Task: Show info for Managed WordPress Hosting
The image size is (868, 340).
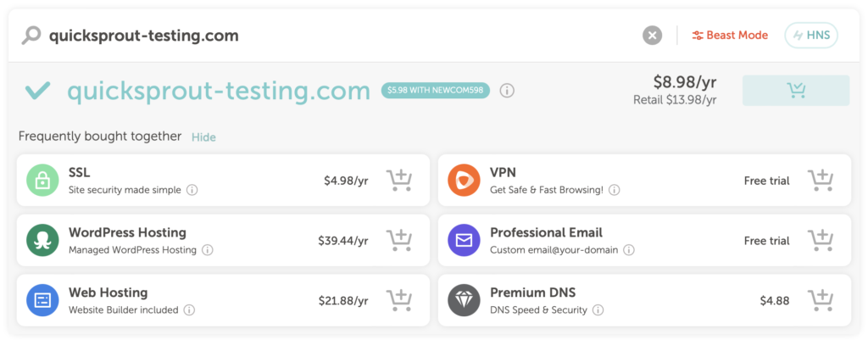Action: click(208, 250)
